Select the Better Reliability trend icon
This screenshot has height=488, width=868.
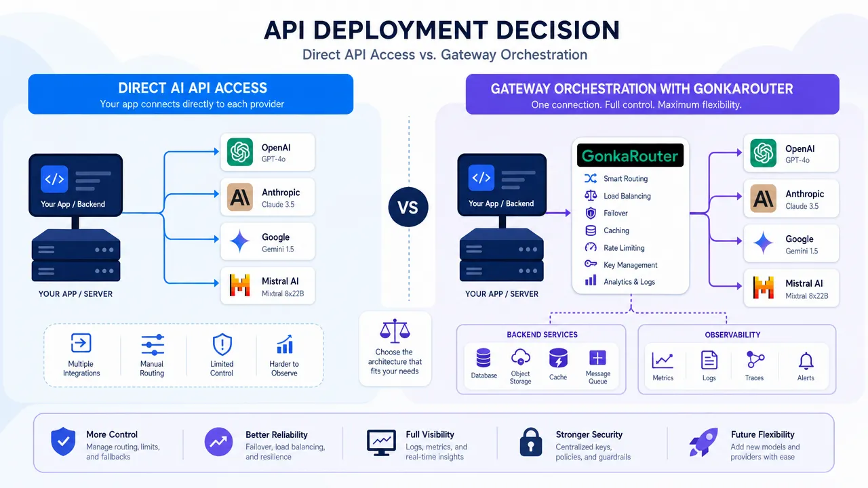tap(218, 443)
